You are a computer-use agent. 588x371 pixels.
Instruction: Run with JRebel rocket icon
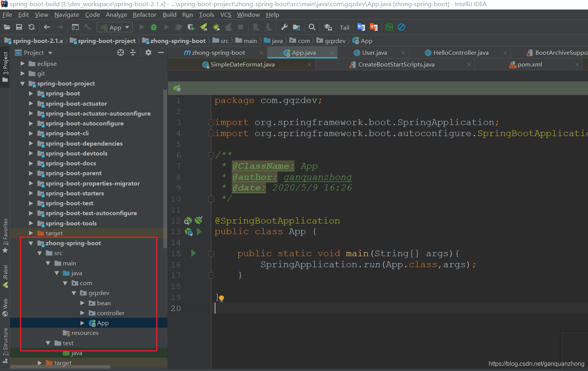204,27
